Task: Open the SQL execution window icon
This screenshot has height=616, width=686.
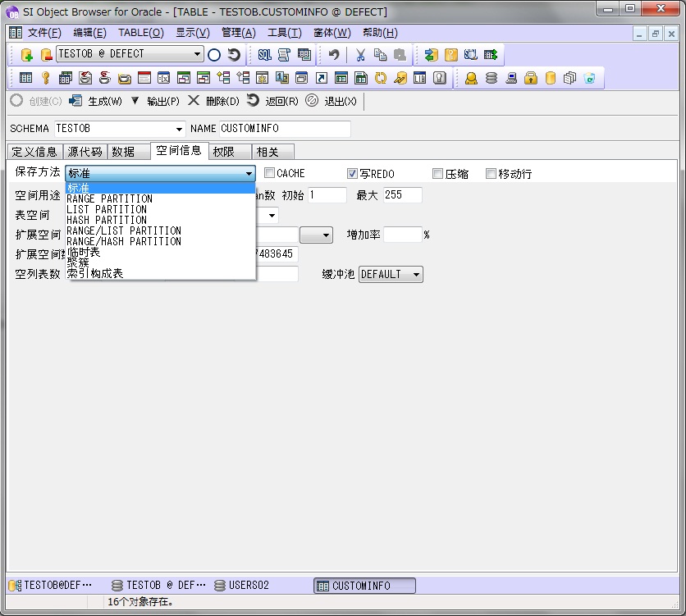Action: pos(265,55)
